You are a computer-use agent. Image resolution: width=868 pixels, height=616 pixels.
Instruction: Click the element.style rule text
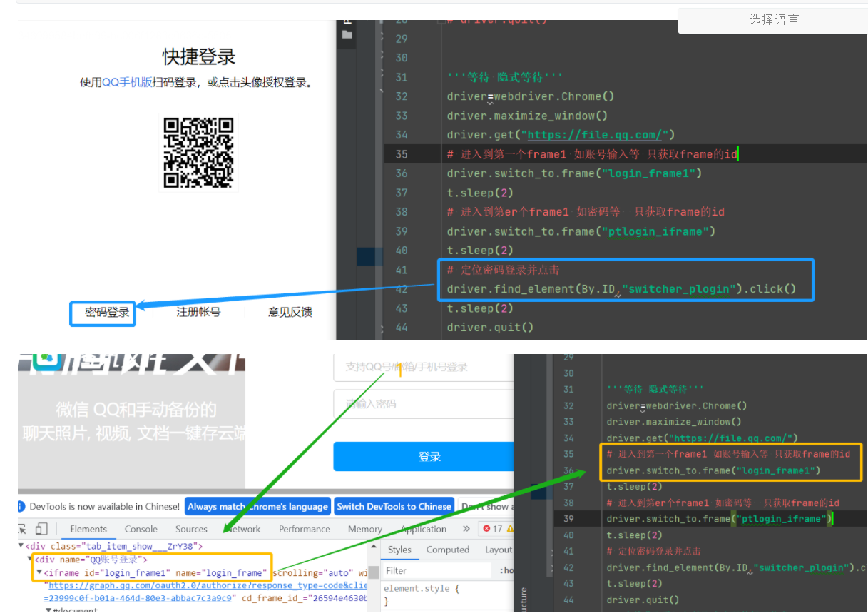[x=422, y=589]
